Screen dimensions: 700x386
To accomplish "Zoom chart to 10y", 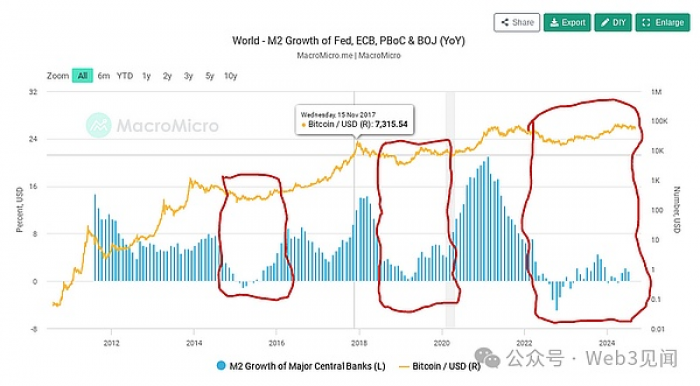I will tap(230, 76).
